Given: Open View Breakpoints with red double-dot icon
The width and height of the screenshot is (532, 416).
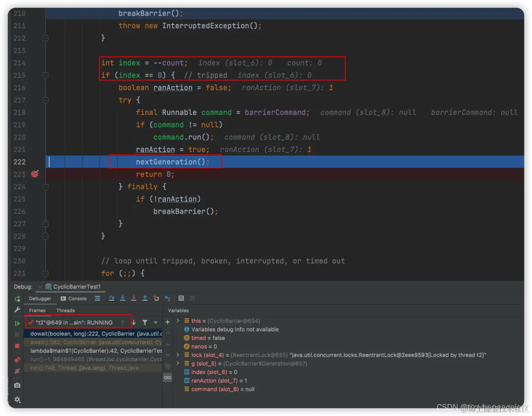Looking at the screenshot, I should point(17,360).
